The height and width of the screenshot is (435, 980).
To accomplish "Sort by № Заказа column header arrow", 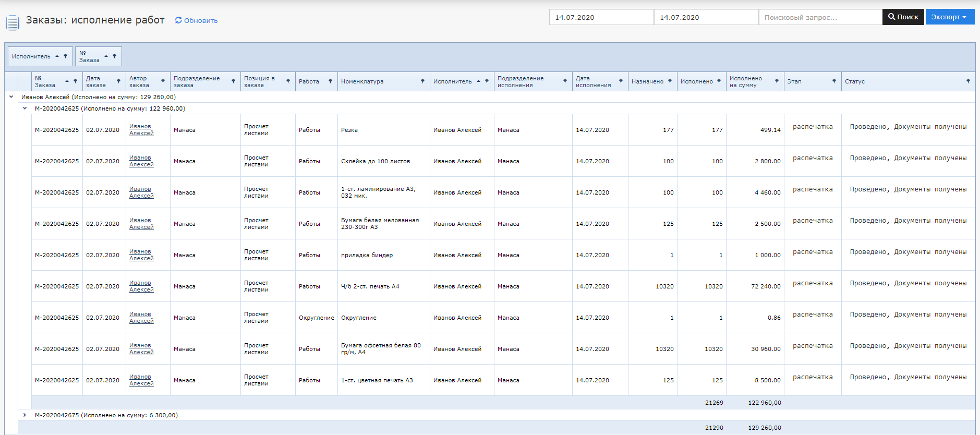I will coord(67,81).
